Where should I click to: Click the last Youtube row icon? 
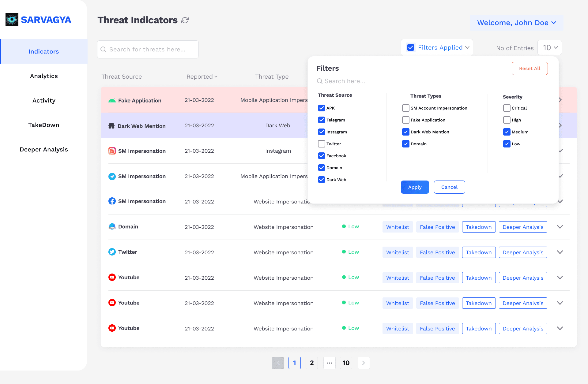[112, 328]
